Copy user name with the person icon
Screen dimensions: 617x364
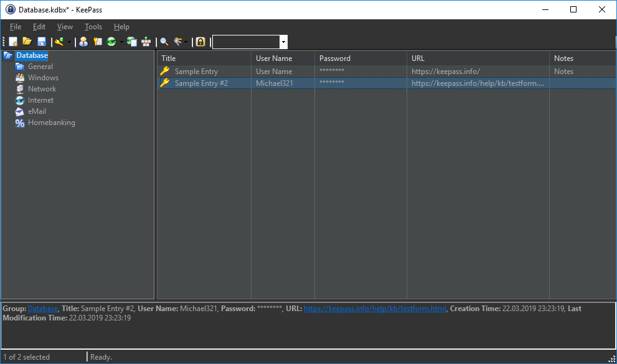click(x=83, y=42)
